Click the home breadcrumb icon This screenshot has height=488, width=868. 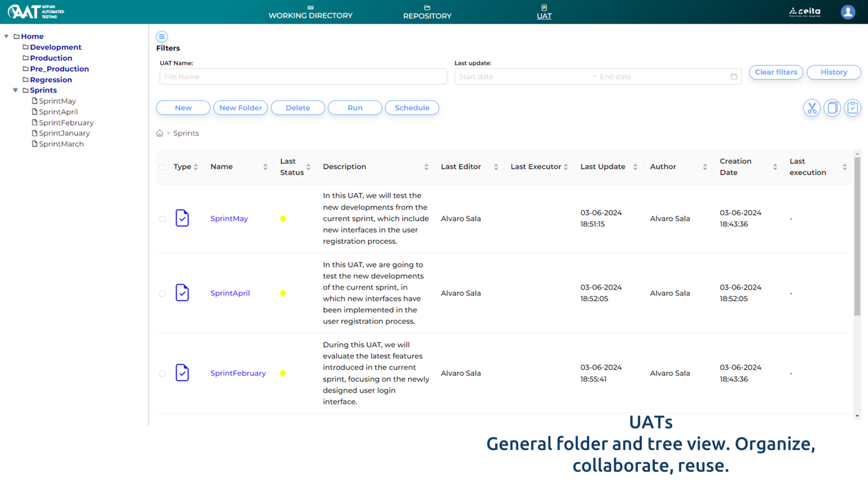(160, 133)
